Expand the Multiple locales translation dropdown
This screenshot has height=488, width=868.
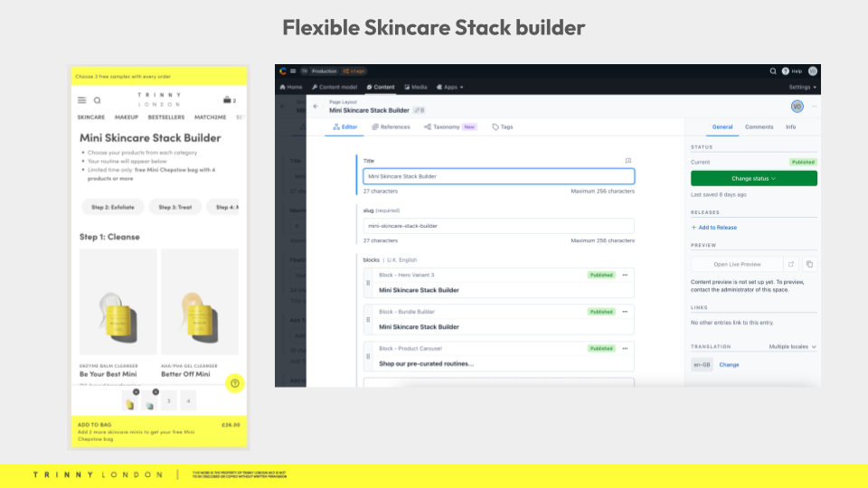pos(792,346)
